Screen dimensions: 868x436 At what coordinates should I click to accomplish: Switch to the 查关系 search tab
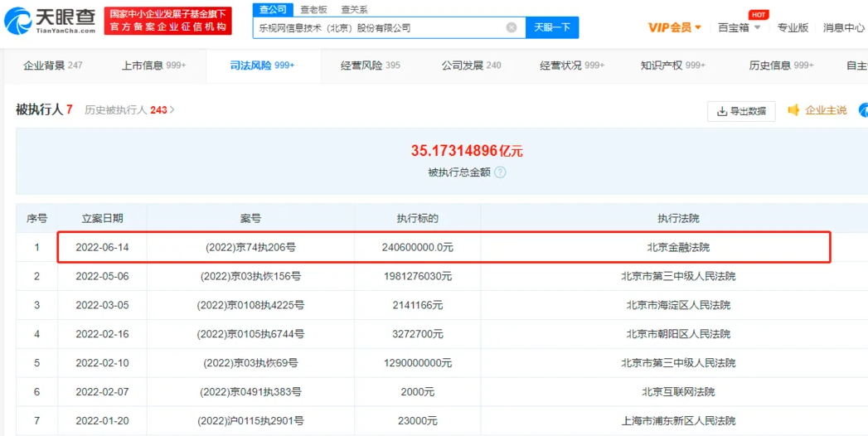(x=355, y=9)
